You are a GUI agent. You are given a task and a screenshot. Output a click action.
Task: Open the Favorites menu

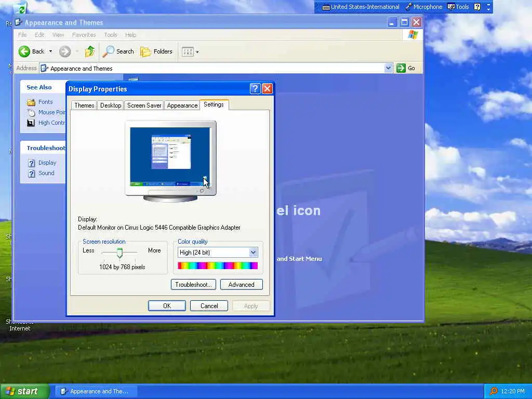84,35
